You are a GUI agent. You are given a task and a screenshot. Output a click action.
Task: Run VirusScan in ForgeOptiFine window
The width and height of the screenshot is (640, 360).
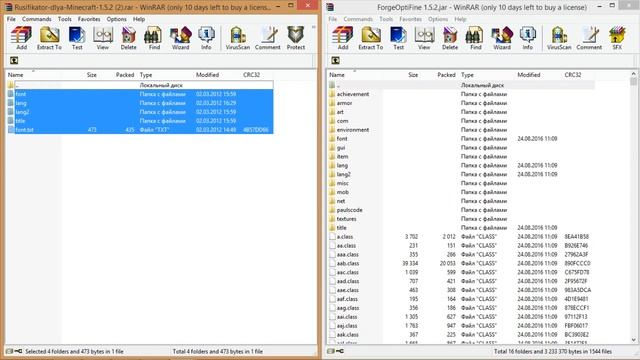[x=559, y=38]
